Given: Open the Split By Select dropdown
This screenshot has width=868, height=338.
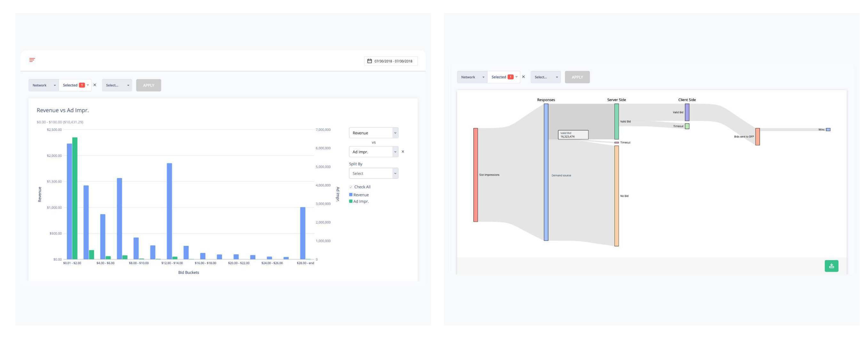Looking at the screenshot, I should [x=373, y=173].
